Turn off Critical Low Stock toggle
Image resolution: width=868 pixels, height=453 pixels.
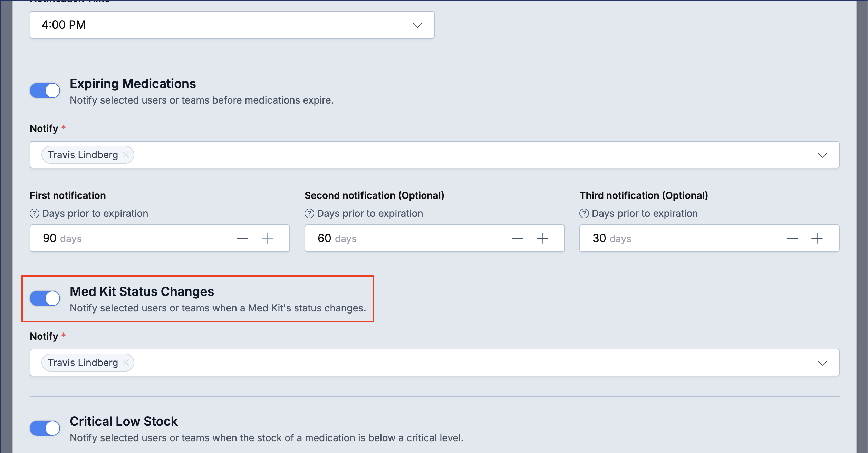click(x=45, y=428)
